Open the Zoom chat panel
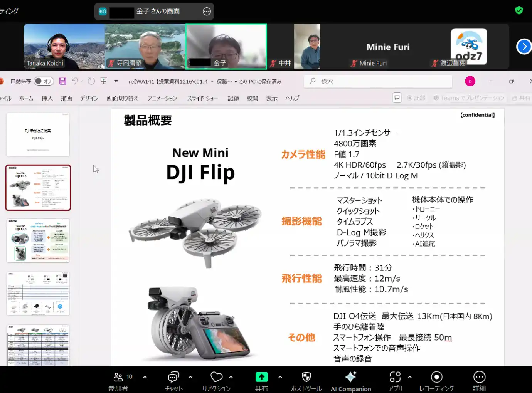532x393 pixels. pos(173,377)
